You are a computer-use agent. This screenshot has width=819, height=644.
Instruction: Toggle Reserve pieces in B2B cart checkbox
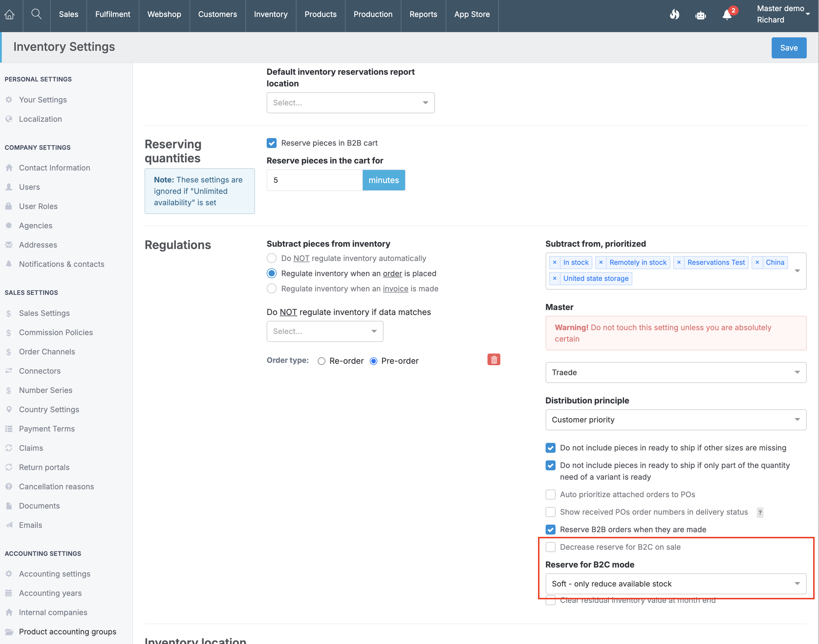point(272,143)
